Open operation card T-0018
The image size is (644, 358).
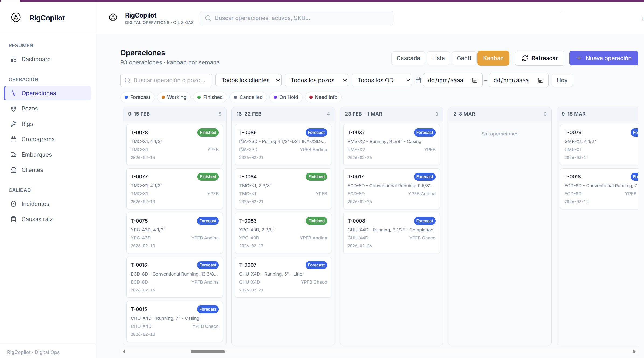[x=599, y=189]
